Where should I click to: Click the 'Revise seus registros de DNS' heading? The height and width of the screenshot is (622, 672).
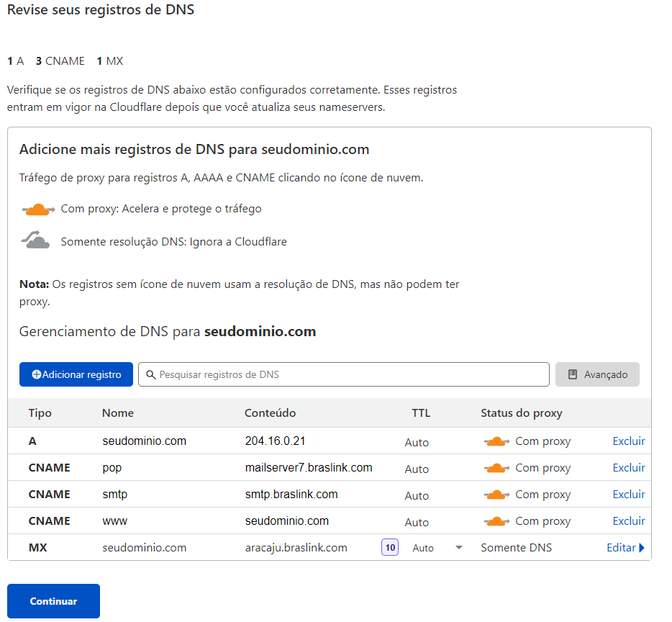tap(101, 10)
